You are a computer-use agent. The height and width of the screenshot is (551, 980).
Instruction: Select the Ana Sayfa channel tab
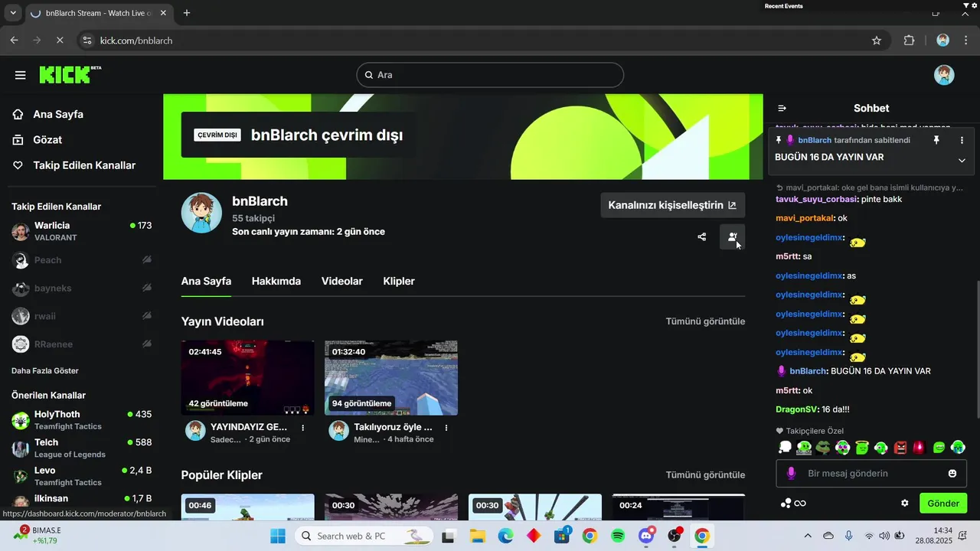tap(206, 281)
